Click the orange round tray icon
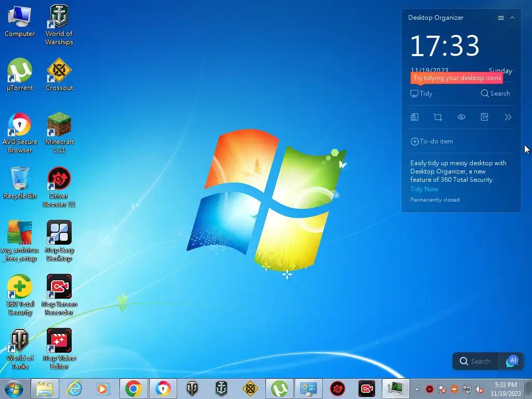 pyautogui.click(x=455, y=389)
